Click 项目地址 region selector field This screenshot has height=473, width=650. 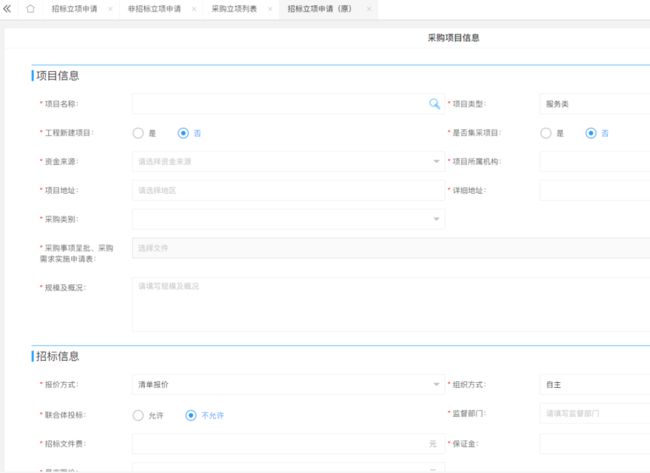coord(288,190)
